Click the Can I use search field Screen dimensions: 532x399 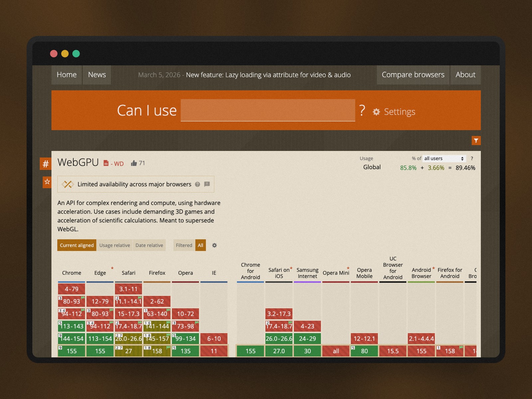(268, 110)
